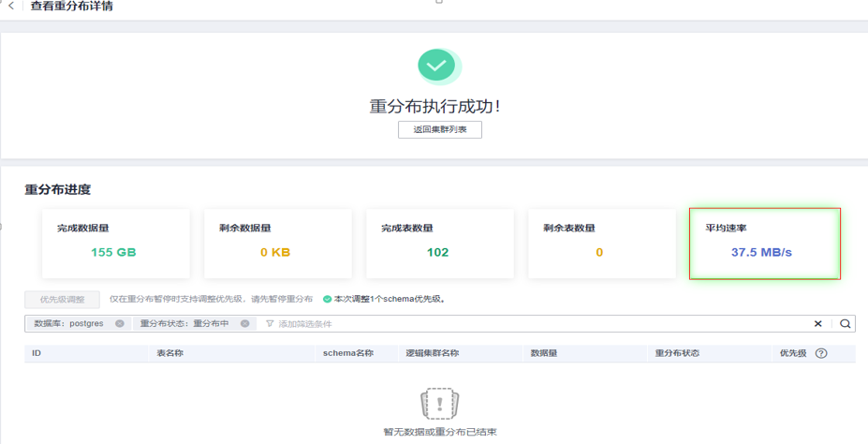Click the 优先级调整 button

62,300
